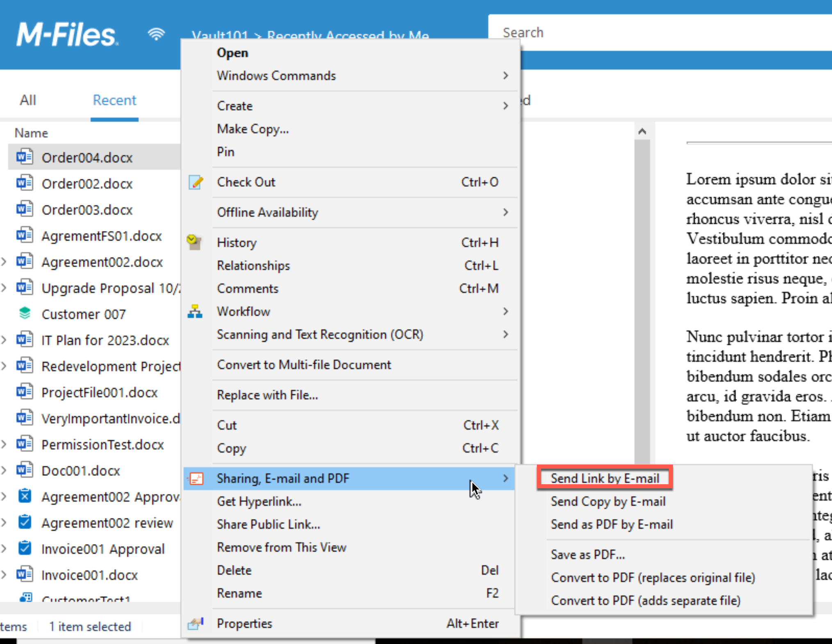Click the Word icon beside VeryImportantInvoice
The height and width of the screenshot is (644, 832).
click(x=25, y=418)
